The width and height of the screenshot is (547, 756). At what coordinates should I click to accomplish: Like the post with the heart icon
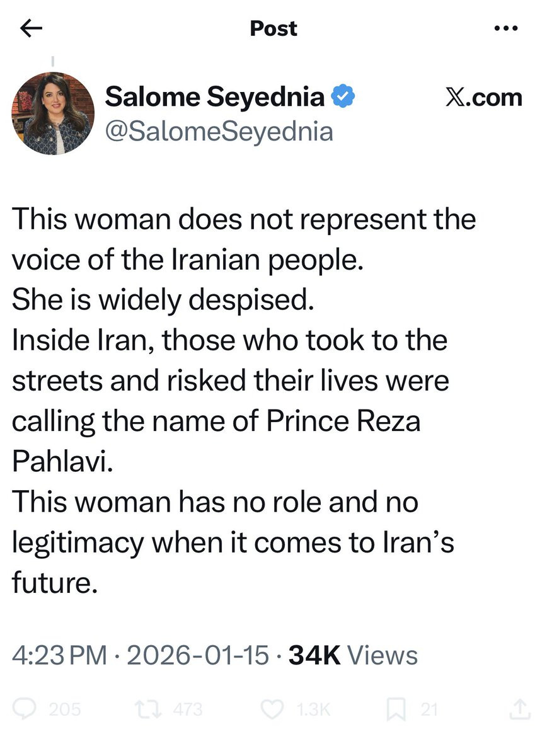coord(272,709)
